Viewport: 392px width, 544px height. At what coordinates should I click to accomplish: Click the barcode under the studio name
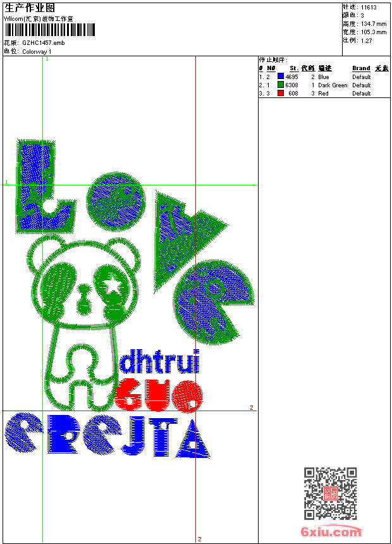pos(49,30)
